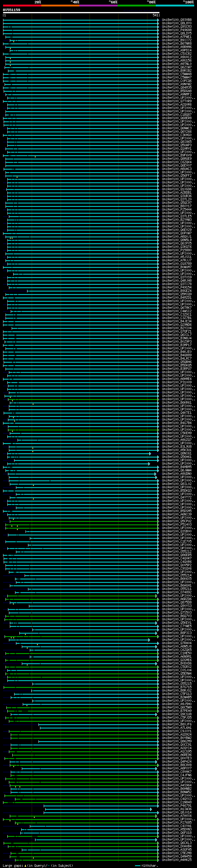Click hit label UniRef100_Q84M35
This screenshot has width=197, height=868.
pos(177,88)
